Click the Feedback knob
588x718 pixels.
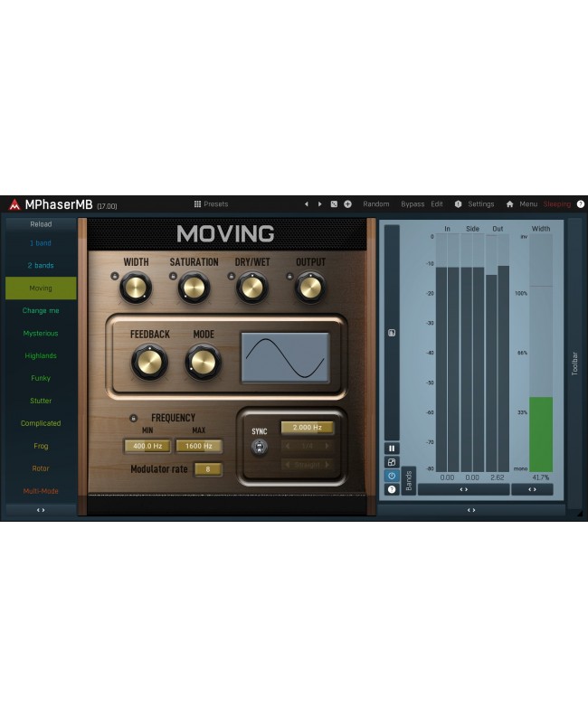point(149,363)
